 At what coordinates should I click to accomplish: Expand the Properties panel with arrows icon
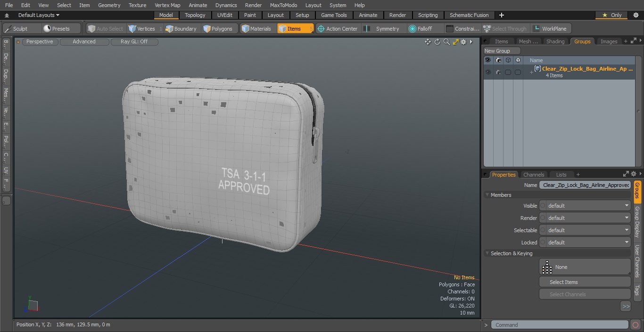pos(626,174)
